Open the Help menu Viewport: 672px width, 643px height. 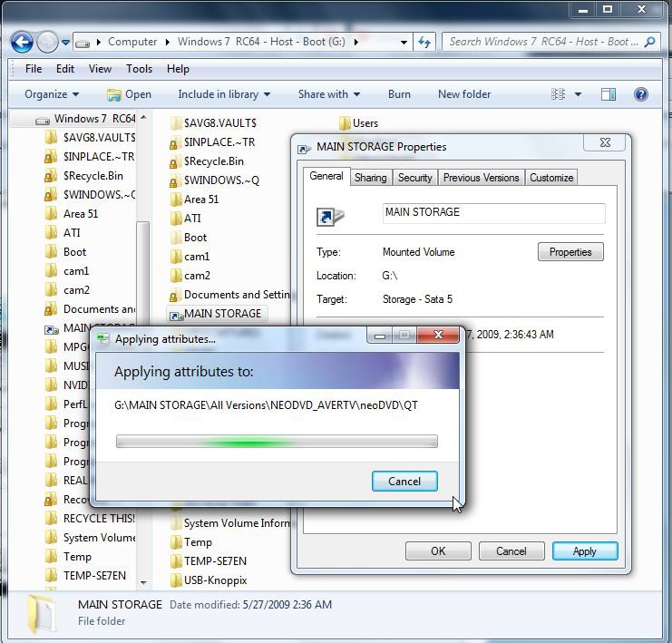pyautogui.click(x=178, y=69)
